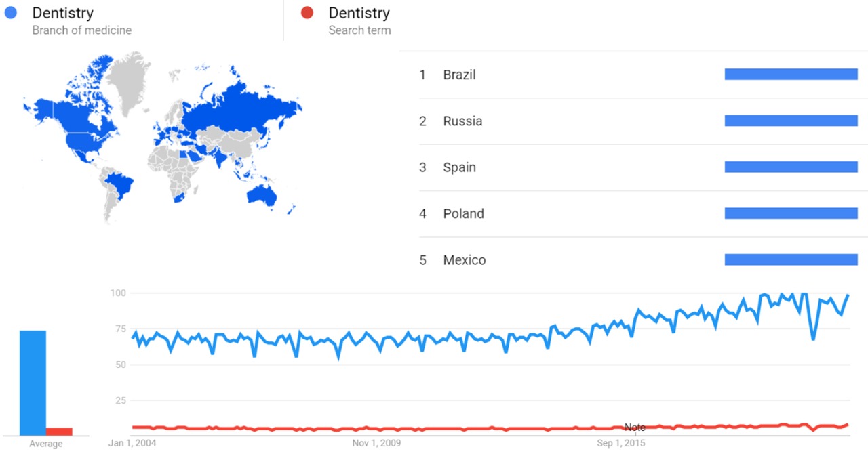This screenshot has height=458, width=868.
Task: Click the Sep 1, 2015 axis label
Action: pos(620,444)
